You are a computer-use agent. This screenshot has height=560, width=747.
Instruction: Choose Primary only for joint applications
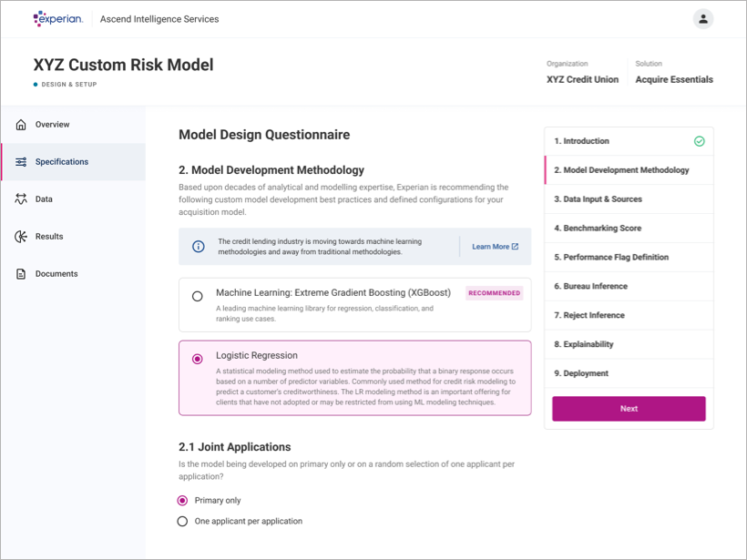tap(183, 501)
